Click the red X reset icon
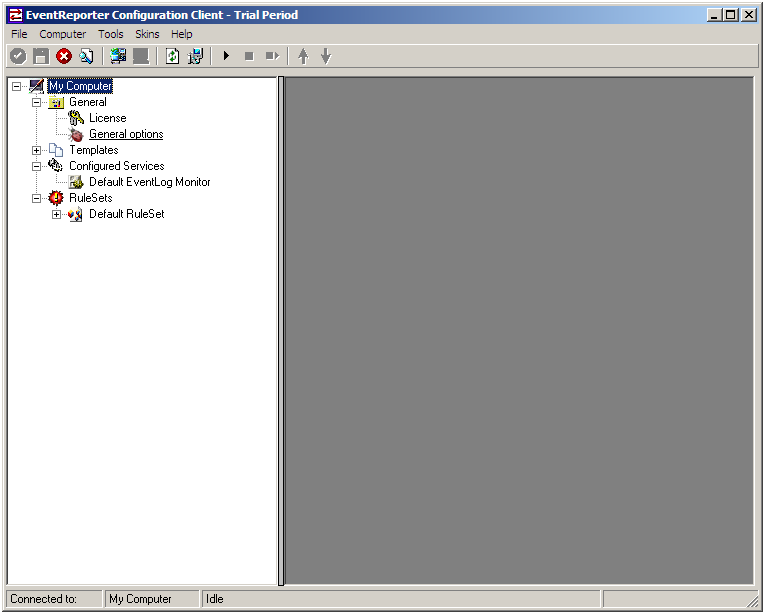The height and width of the screenshot is (616, 766). coord(64,56)
